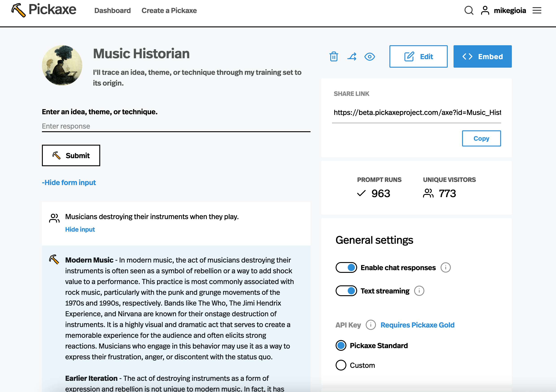The image size is (556, 392).
Task: Open Create a Pickaxe page
Action: pos(169,10)
